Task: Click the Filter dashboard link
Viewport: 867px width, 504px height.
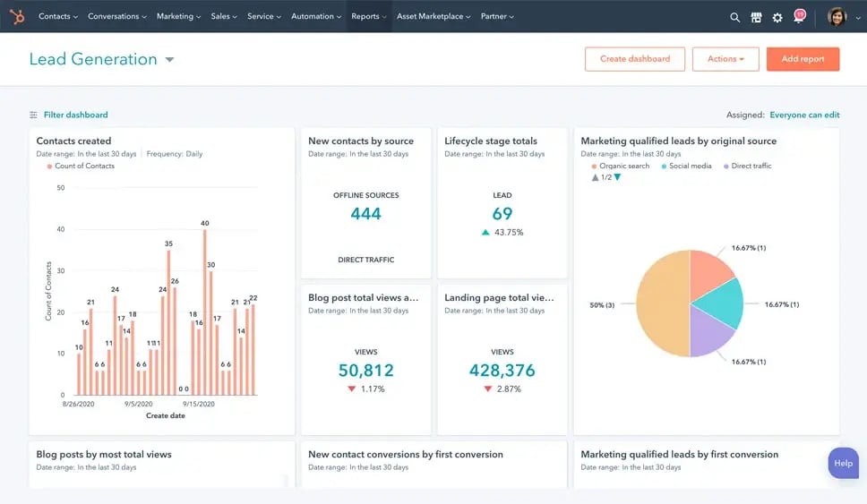Action: pos(76,115)
